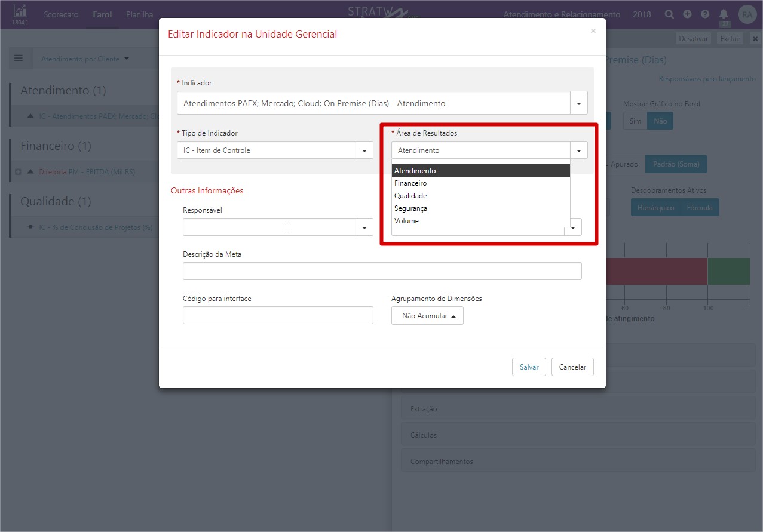Select Sim for Mostrar Gráfico no Farol
The height and width of the screenshot is (532, 763).
(x=635, y=121)
